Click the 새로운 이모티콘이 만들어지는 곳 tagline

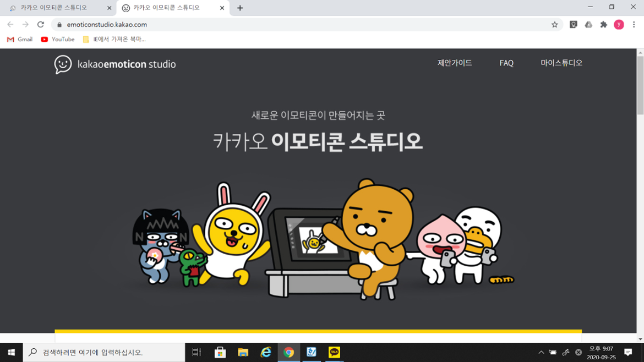[x=318, y=115]
